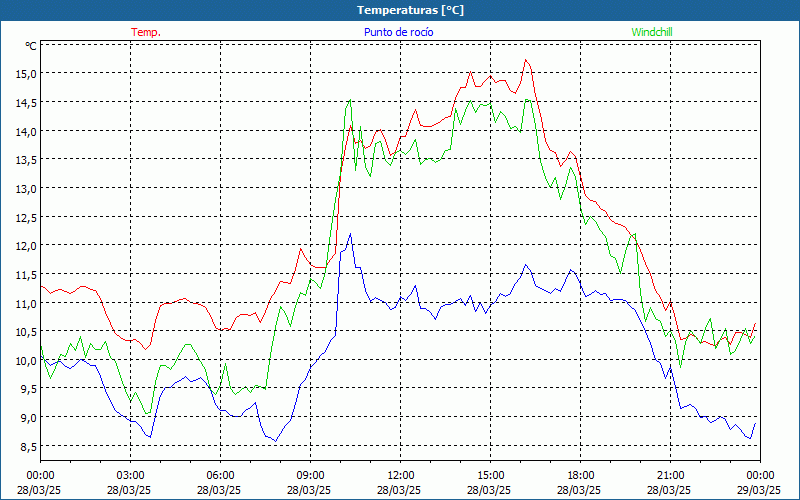Click the 06:00 time axis label
This screenshot has width=800, height=500.
pos(220,476)
